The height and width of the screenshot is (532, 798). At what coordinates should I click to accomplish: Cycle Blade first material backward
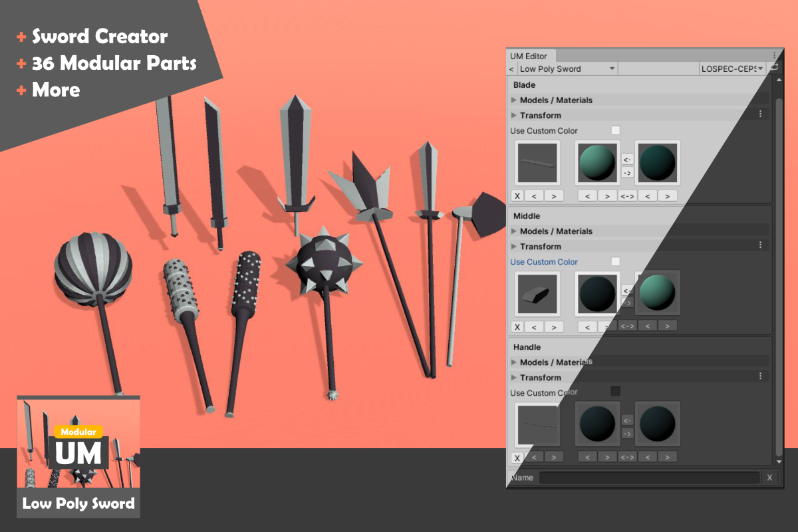[x=587, y=196]
